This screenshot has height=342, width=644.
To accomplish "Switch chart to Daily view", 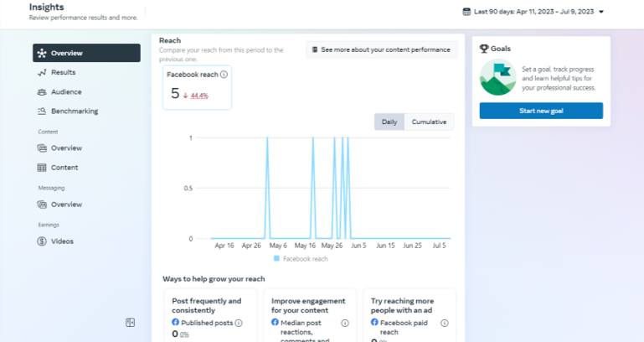I will (x=389, y=122).
